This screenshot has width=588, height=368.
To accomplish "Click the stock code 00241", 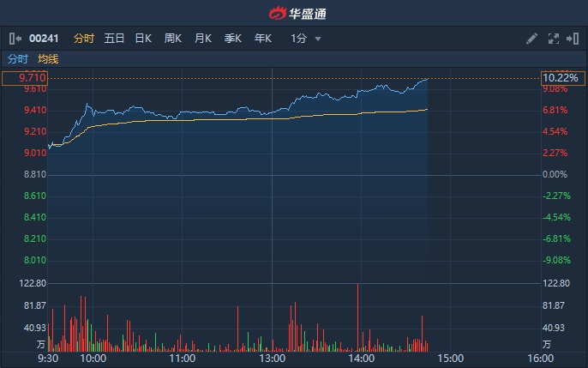I will point(43,39).
